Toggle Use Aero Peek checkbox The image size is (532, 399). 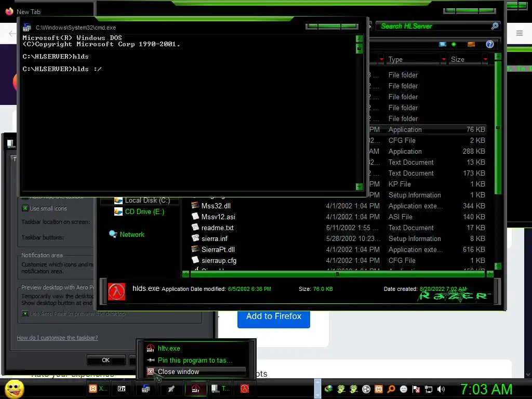coord(25,313)
